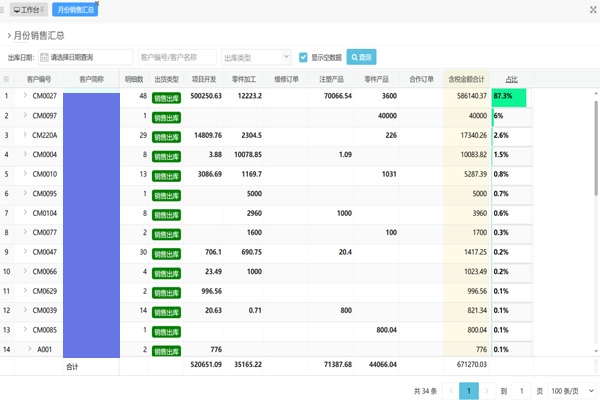This screenshot has height=400, width=600.
Task: Click the 占比 column header link
Action: click(511, 79)
